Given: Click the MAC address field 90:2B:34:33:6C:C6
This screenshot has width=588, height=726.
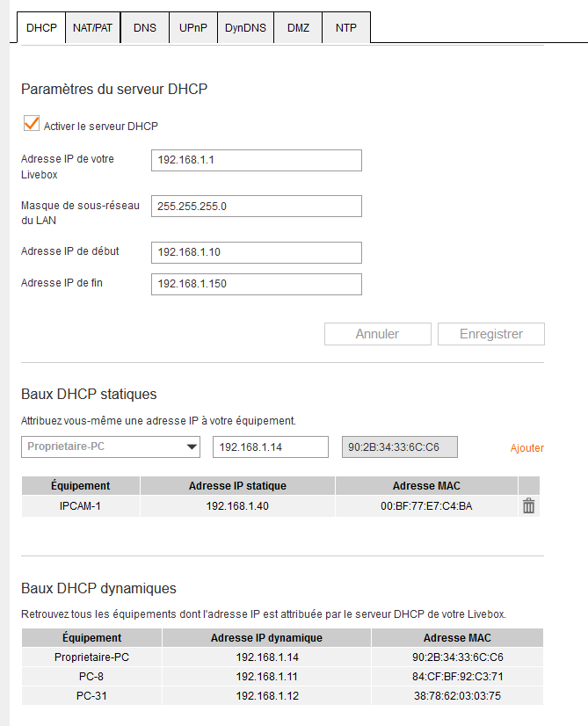Looking at the screenshot, I should [399, 447].
